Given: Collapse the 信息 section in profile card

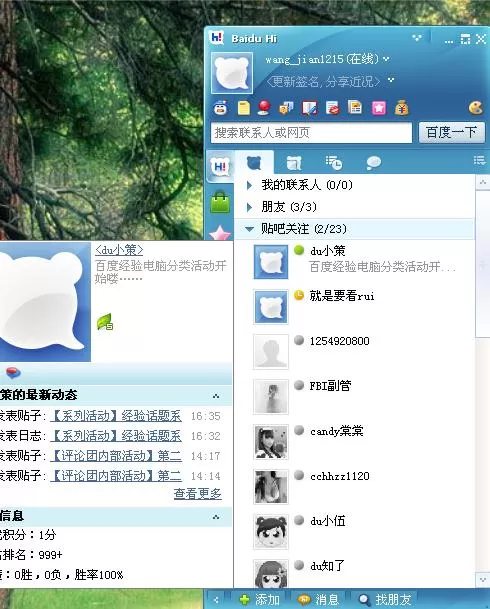Looking at the screenshot, I should pyautogui.click(x=216, y=517).
